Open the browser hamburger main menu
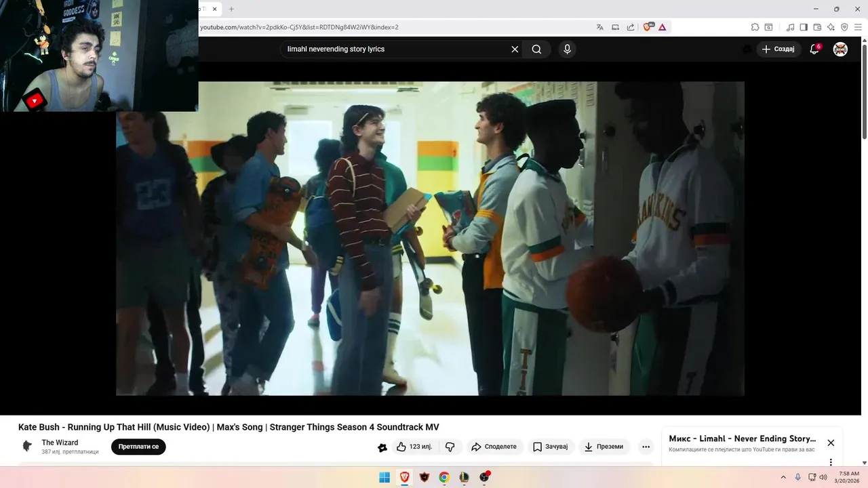Image resolution: width=868 pixels, height=488 pixels. click(x=859, y=27)
